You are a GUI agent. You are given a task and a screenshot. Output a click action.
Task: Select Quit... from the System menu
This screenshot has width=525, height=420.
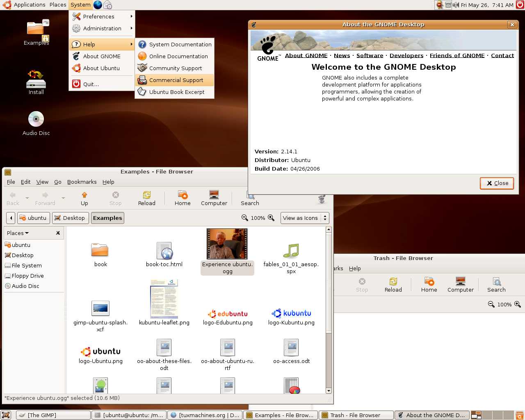pos(102,84)
